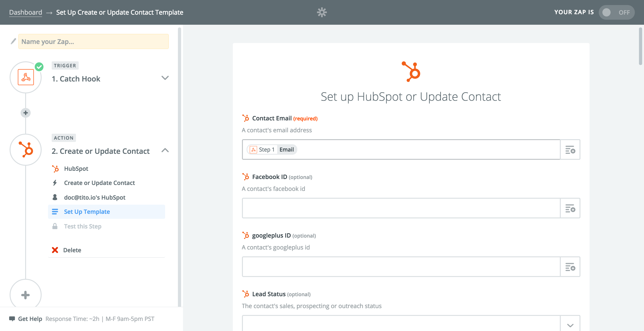Click HubSpot icon next to Facebook ID label
Viewport: 644px width, 331px height.
click(245, 177)
